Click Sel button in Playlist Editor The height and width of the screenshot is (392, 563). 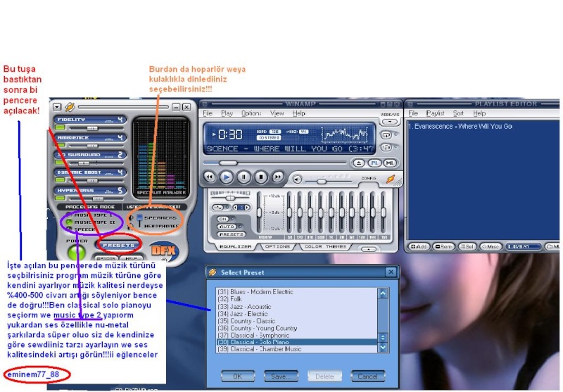[467, 246]
